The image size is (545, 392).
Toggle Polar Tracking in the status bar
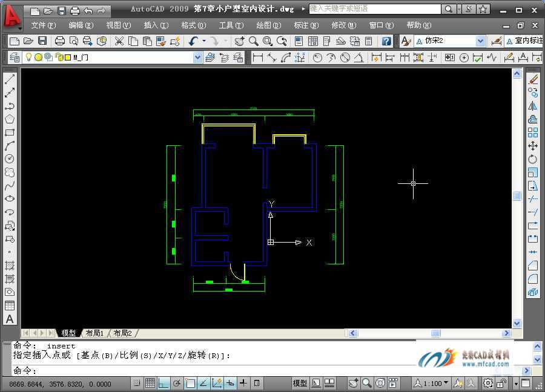click(x=177, y=384)
